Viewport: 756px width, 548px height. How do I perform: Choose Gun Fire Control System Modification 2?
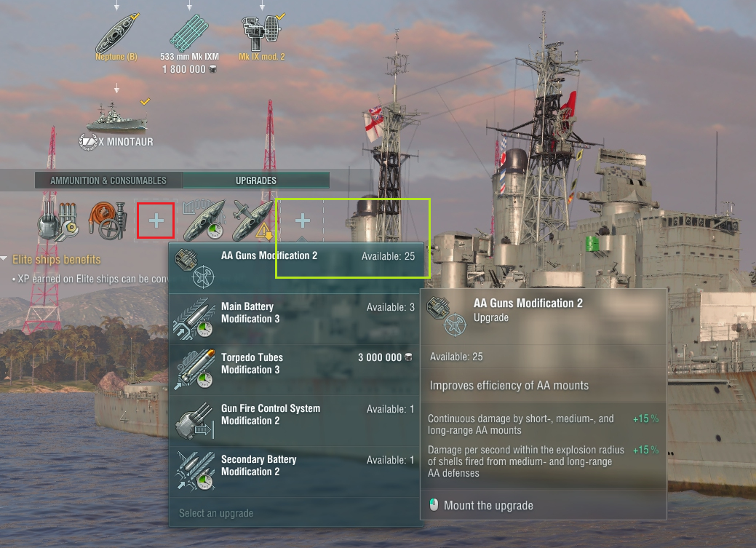pos(295,421)
